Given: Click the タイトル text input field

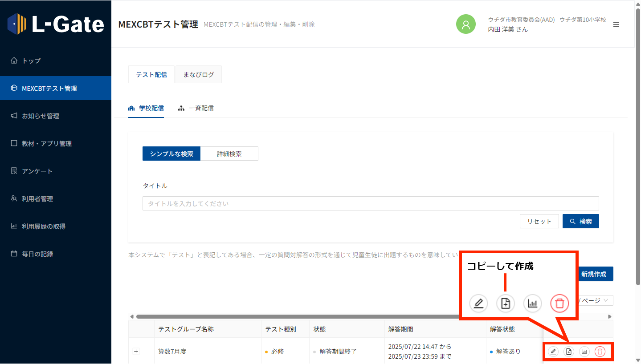Looking at the screenshot, I should tap(370, 203).
